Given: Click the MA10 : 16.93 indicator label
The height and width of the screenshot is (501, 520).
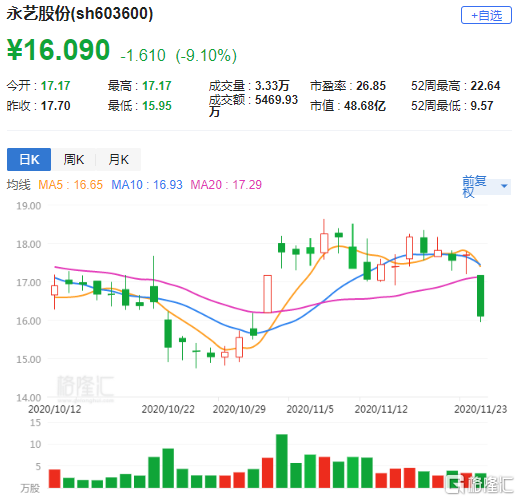Looking at the screenshot, I should pos(147,185).
